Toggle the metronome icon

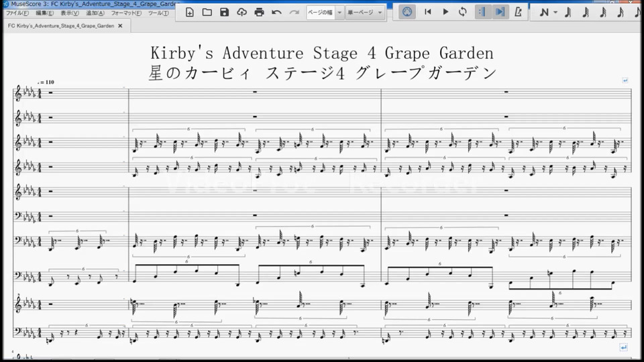click(519, 12)
